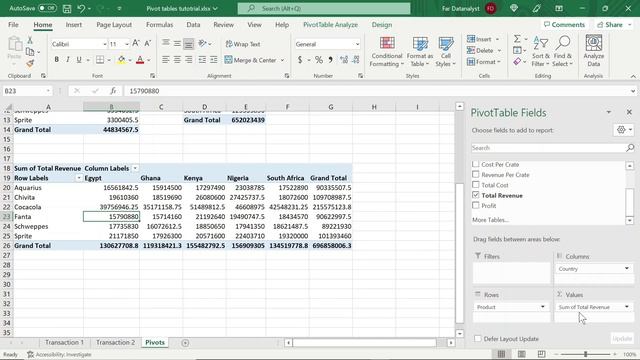The width and height of the screenshot is (640, 360).
Task: Click the AutoSum sigma icon
Action: pos(517,39)
